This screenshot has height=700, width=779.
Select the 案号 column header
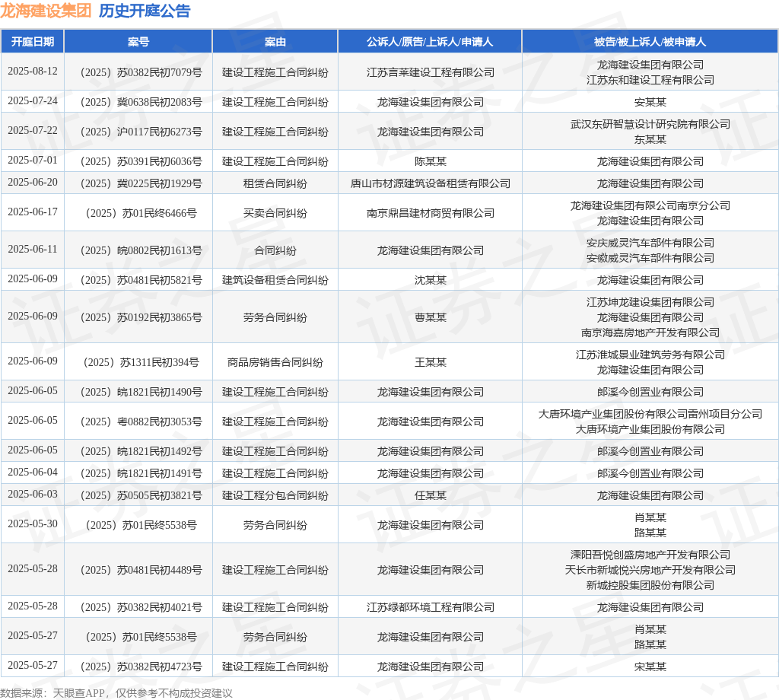point(138,42)
